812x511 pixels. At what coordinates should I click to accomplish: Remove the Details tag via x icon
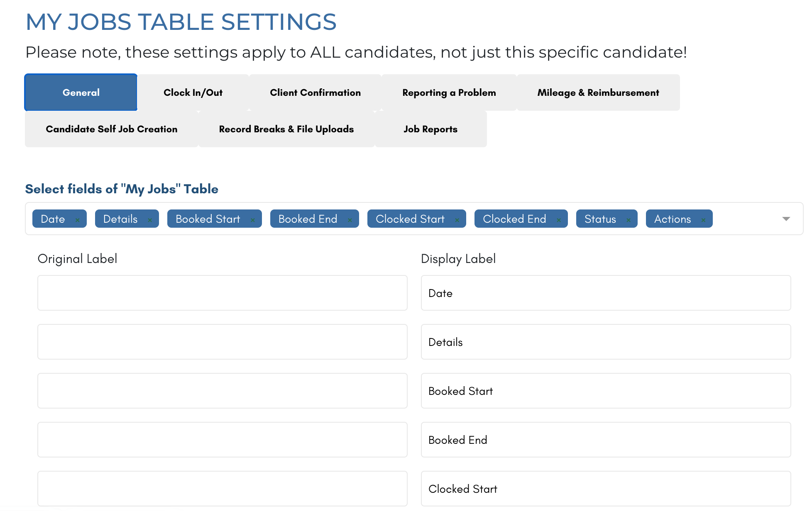[x=150, y=220]
